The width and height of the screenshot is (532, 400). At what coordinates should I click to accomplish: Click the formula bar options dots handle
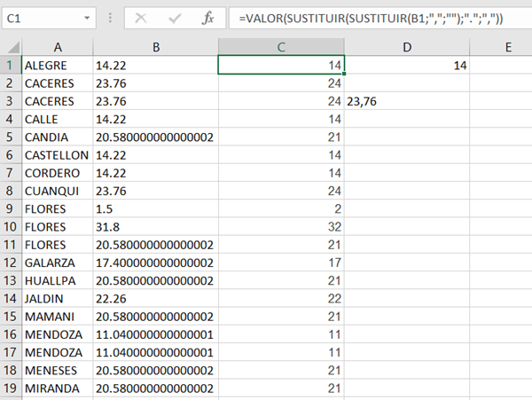click(x=110, y=18)
